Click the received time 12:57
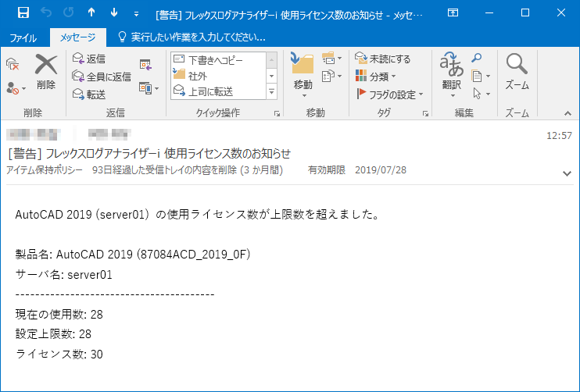Viewport: 580px width, 392px height. (560, 136)
